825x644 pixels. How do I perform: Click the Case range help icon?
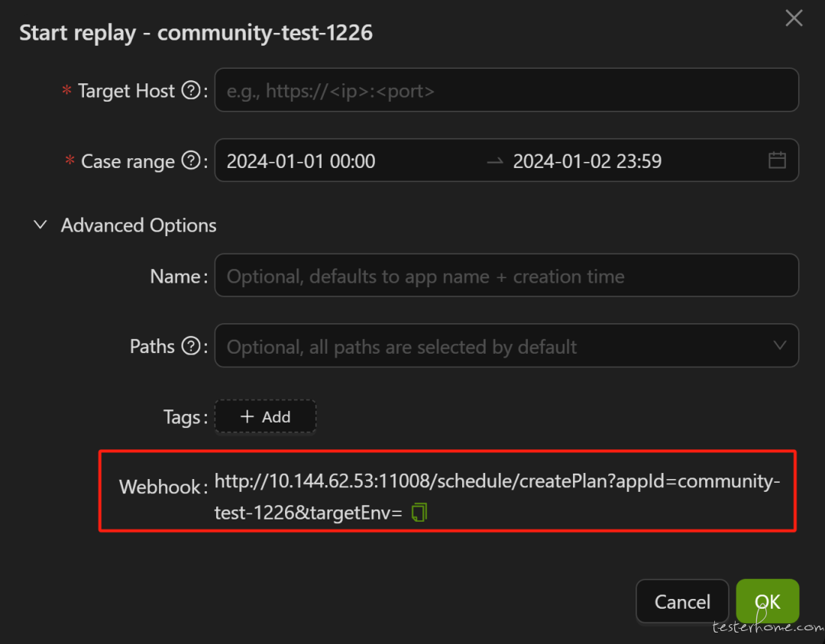coord(190,160)
